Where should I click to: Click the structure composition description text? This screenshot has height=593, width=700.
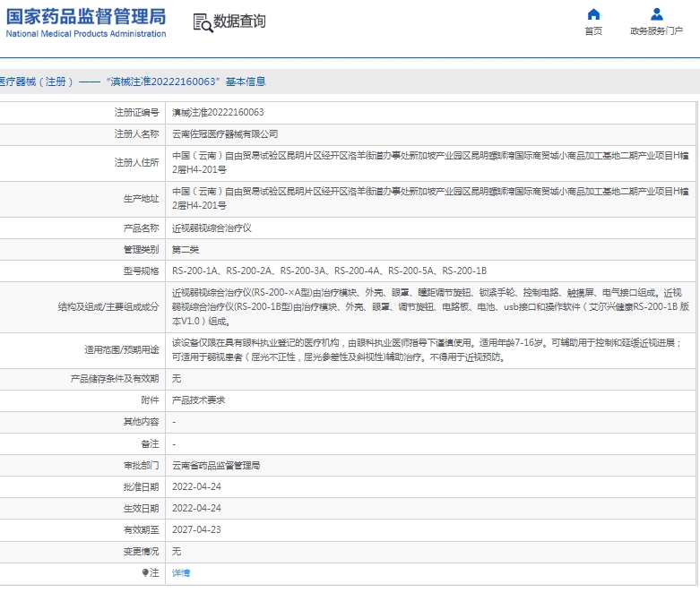click(x=430, y=306)
